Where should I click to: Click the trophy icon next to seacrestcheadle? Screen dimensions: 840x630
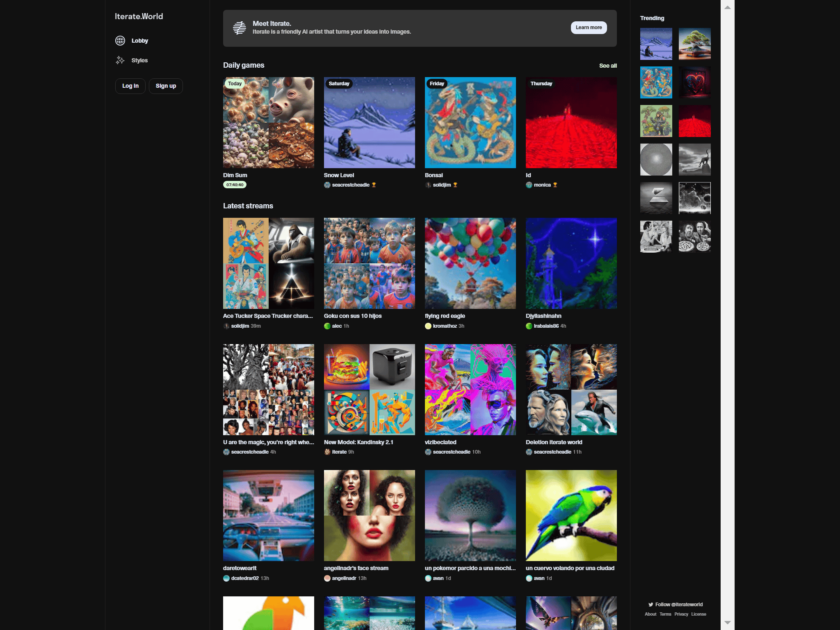[x=374, y=185]
